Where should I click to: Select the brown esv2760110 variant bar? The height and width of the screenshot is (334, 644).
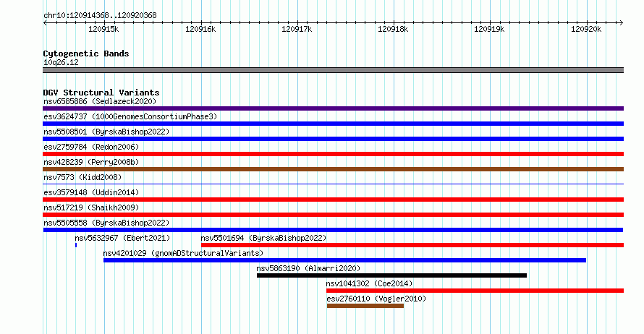(365, 306)
